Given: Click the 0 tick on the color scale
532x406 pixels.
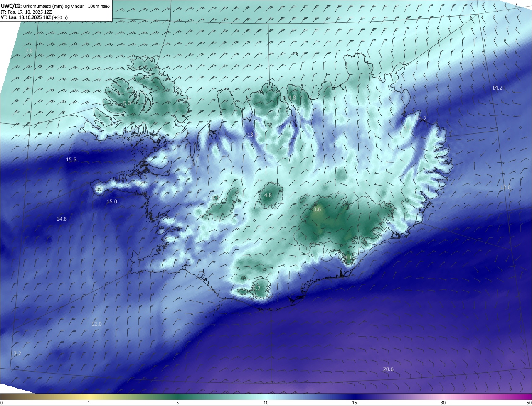Looking at the screenshot, I should pos(2,403).
